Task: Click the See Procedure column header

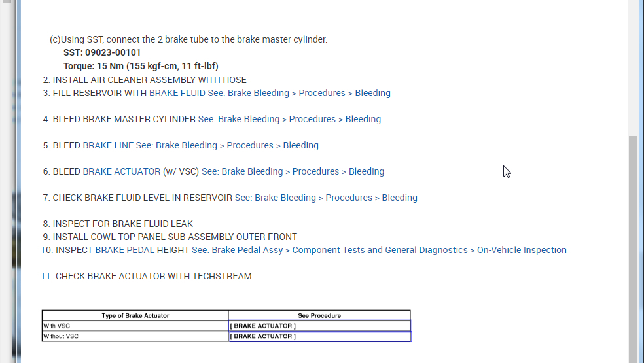Action: tap(319, 315)
